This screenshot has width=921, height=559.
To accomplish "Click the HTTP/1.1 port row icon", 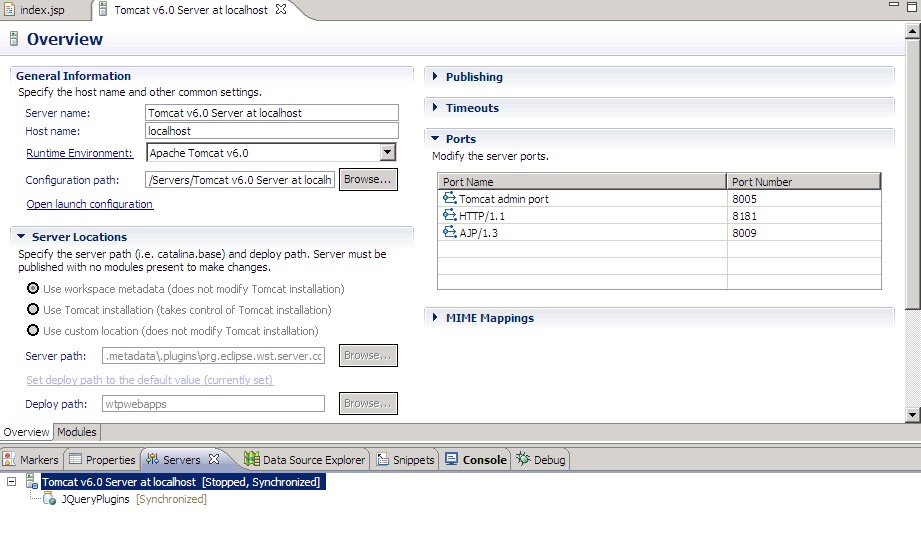I will pos(449,215).
